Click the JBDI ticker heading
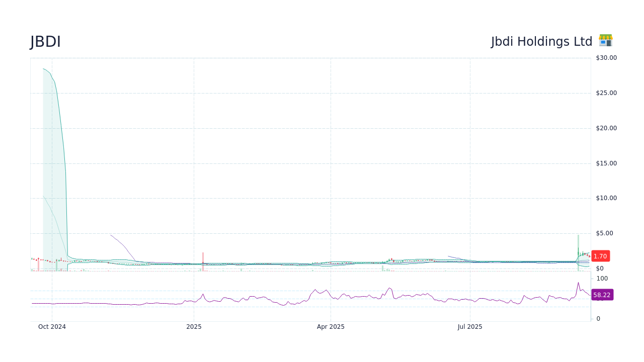 click(x=45, y=42)
